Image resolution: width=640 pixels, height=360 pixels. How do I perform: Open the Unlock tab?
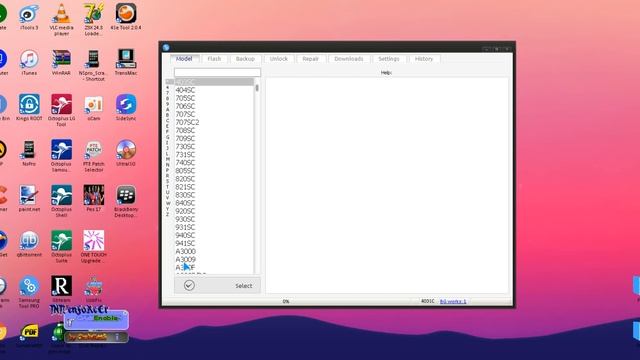click(x=279, y=59)
